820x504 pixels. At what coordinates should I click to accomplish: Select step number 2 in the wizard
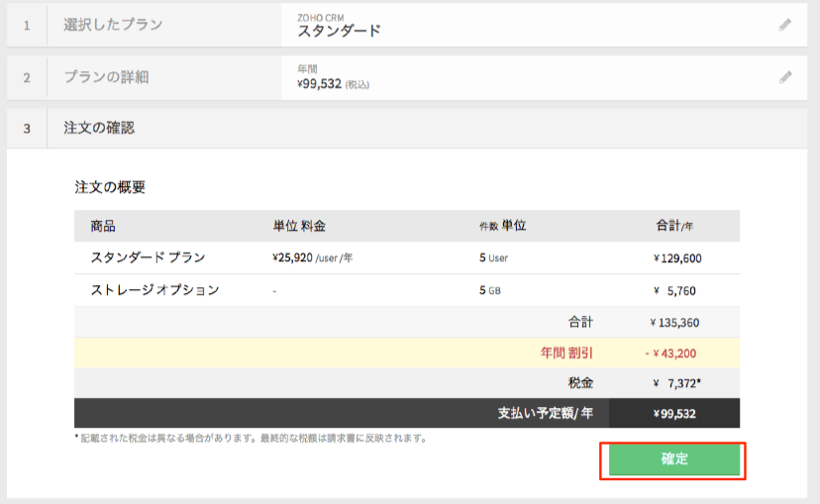(27, 76)
